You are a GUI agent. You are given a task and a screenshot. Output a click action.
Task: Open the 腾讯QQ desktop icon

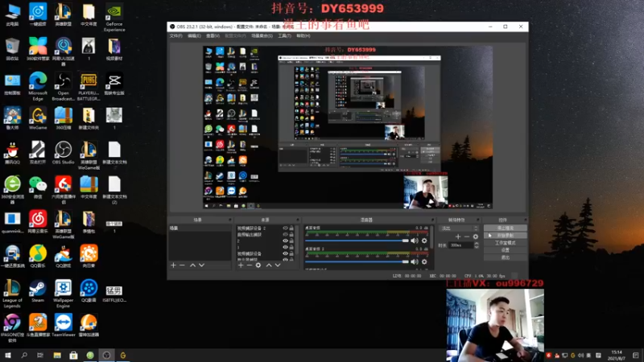pyautogui.click(x=12, y=153)
